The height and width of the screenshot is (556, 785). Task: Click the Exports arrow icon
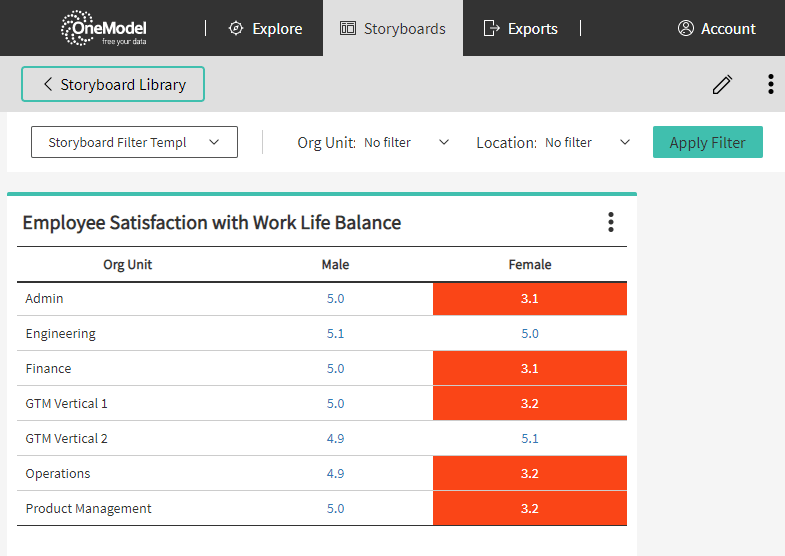(x=491, y=29)
